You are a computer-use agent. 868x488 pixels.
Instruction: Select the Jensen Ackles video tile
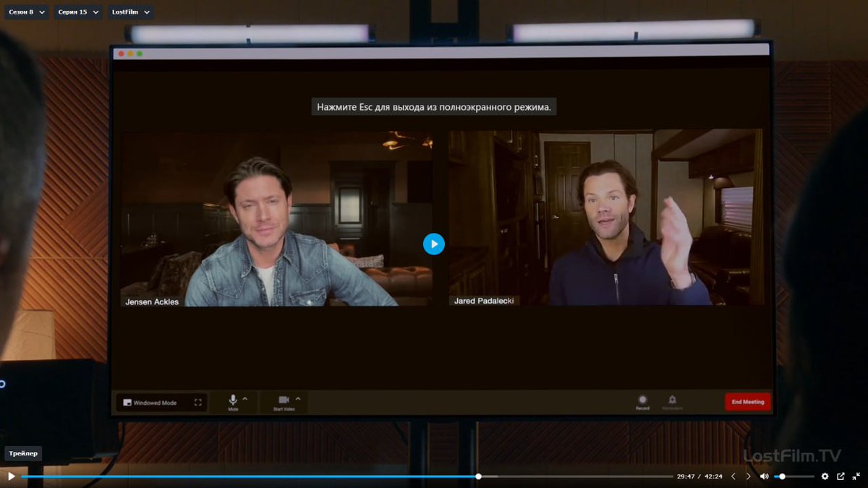277,218
